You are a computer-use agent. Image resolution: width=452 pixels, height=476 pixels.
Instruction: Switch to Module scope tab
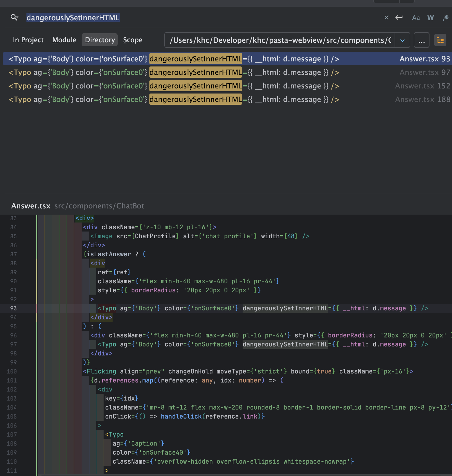[64, 40]
